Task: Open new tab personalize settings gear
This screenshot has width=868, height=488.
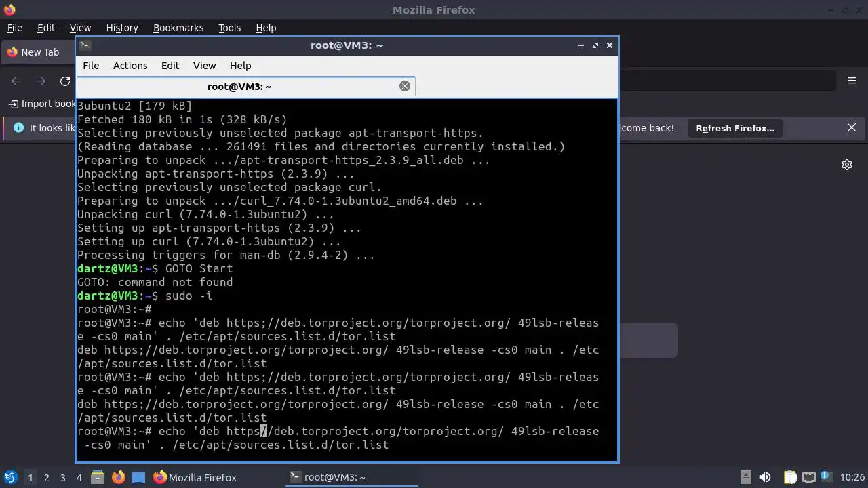Action: coord(847,165)
